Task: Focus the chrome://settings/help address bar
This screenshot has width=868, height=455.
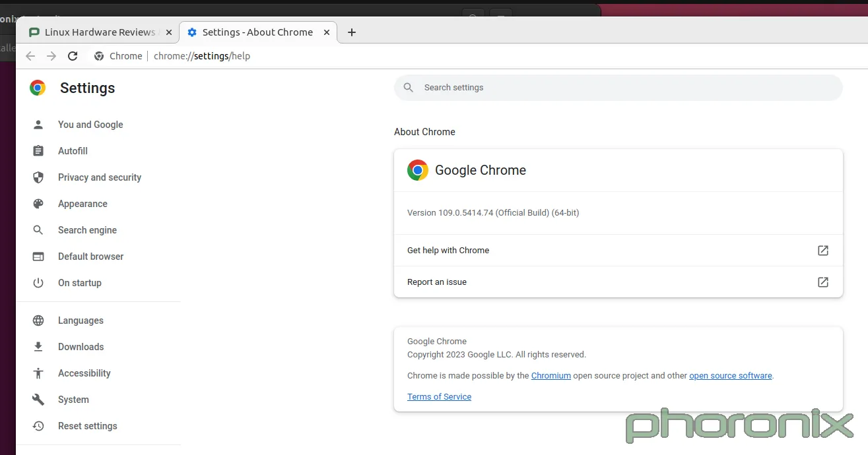Action: pos(202,56)
